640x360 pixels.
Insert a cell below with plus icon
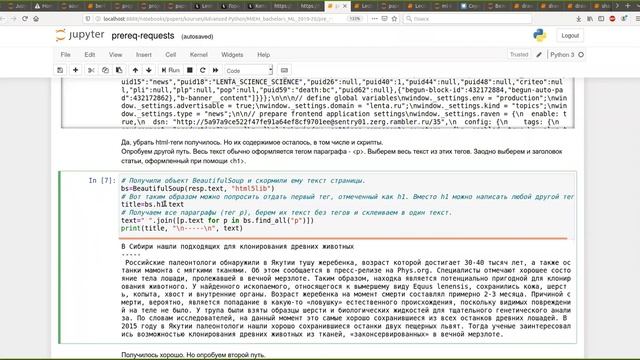[x=76, y=70]
